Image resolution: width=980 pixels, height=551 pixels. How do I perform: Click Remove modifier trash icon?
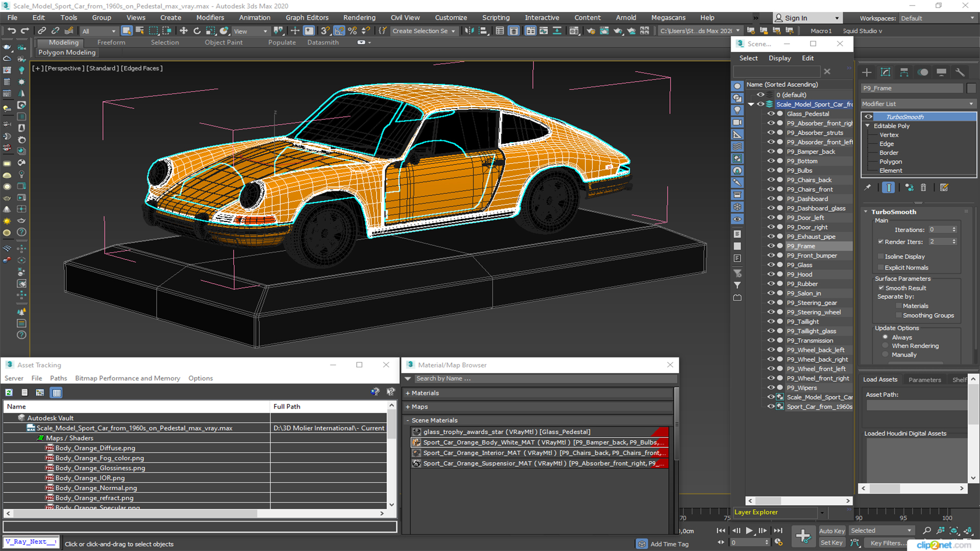[x=923, y=188]
